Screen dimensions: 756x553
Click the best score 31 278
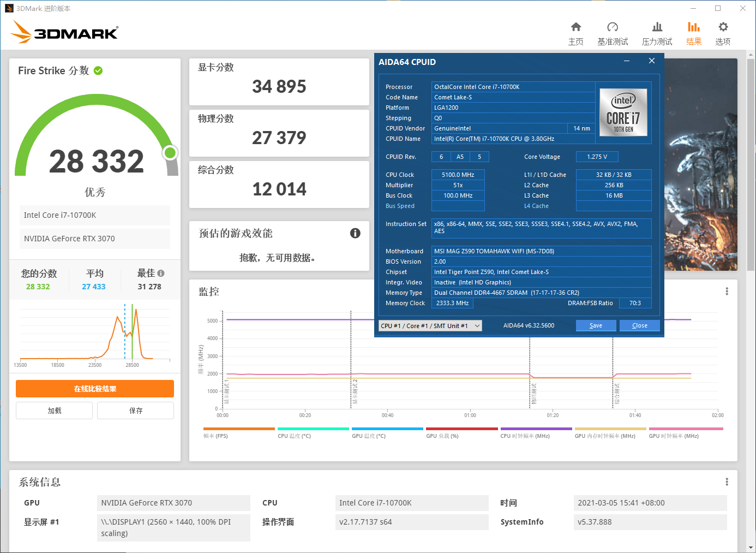pos(149,287)
